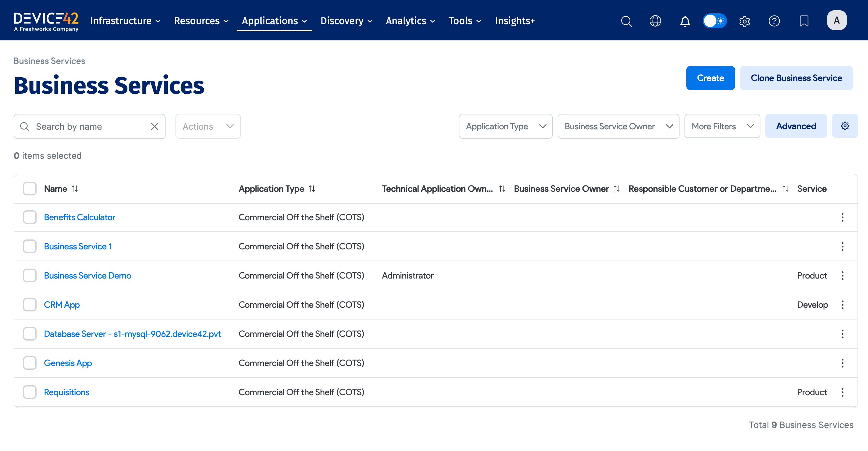Image resolution: width=868 pixels, height=451 pixels.
Task: Open the settings gear in the navbar
Action: click(x=744, y=21)
